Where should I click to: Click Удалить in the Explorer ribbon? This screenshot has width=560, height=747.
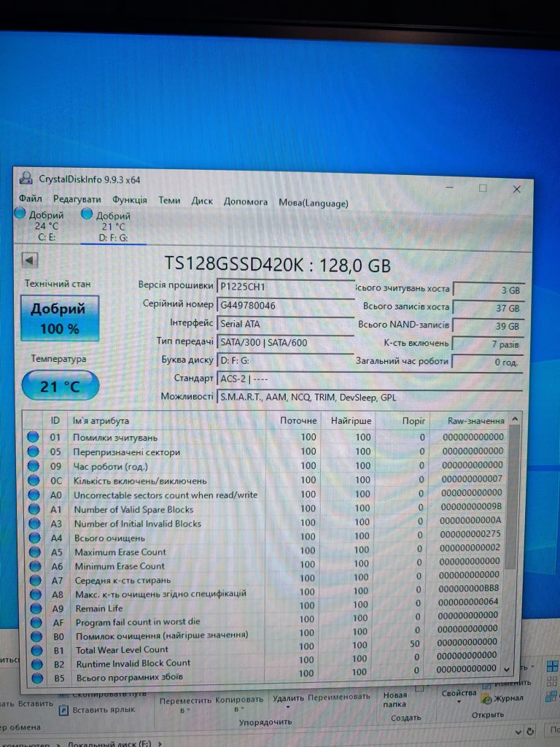(x=288, y=702)
